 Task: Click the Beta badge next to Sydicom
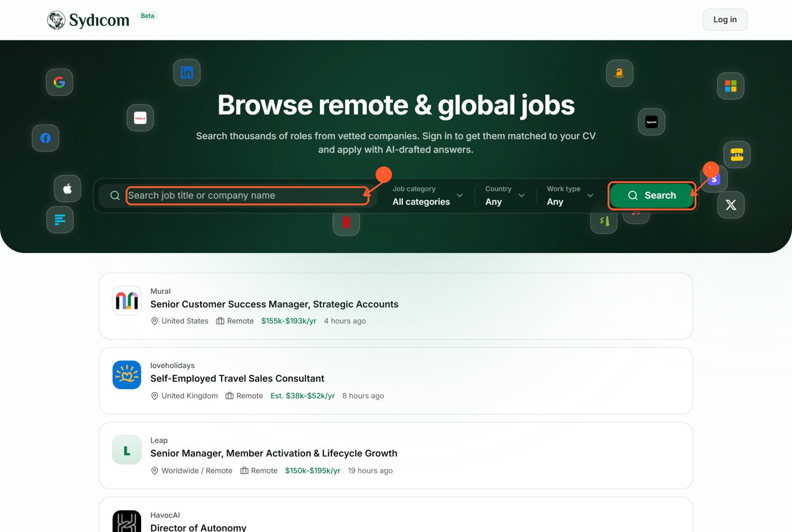point(147,15)
